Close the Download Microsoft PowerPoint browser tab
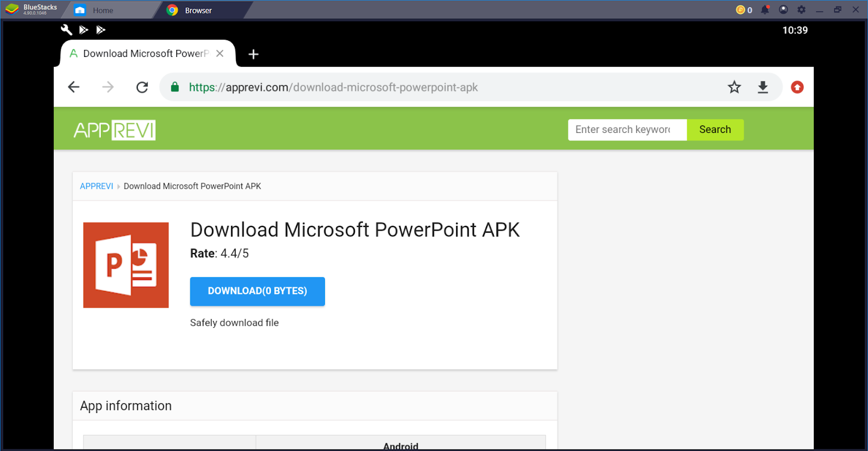Image resolution: width=868 pixels, height=451 pixels. [220, 54]
